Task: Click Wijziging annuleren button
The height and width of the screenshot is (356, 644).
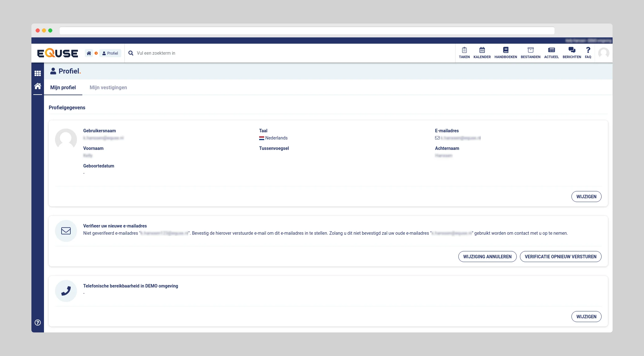Action: point(487,257)
